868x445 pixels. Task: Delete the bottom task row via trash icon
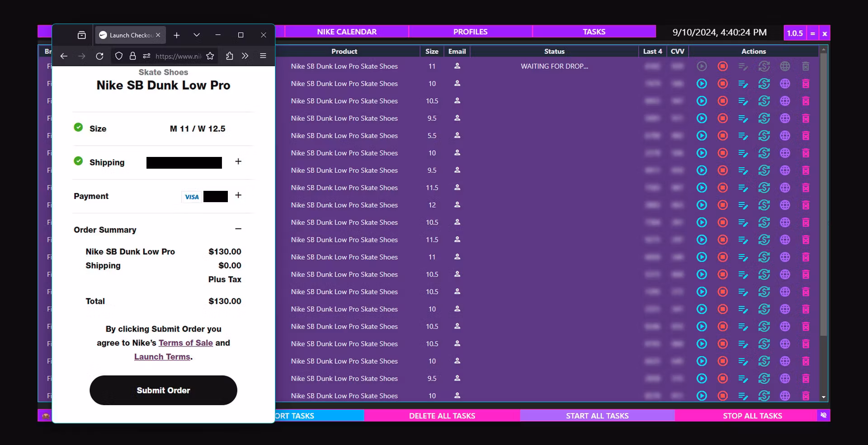click(806, 396)
